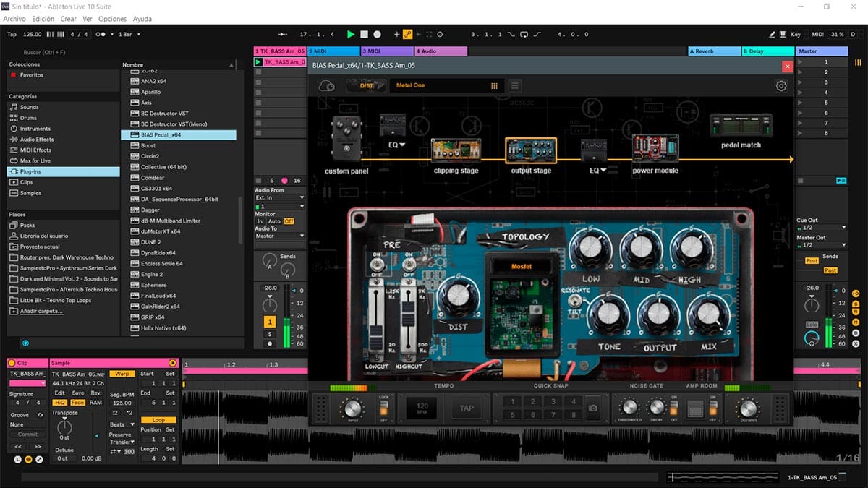Toggle the Loop switch for the clip

[x=158, y=420]
